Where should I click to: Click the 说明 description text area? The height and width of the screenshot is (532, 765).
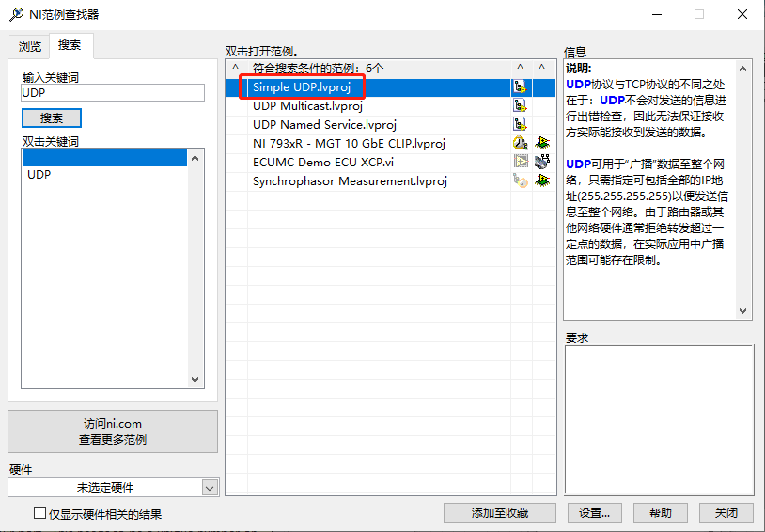[x=649, y=190]
